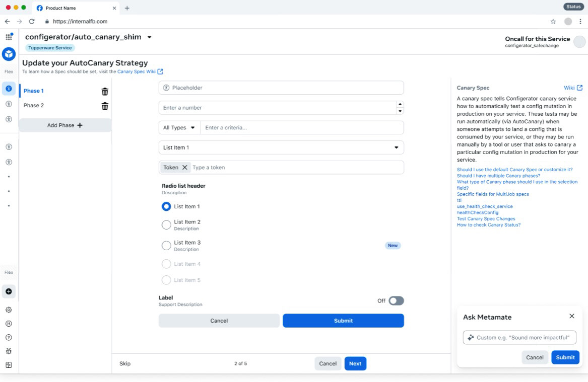Select Phase 1 in phase list
Screen dimensions: 588x382
point(34,91)
